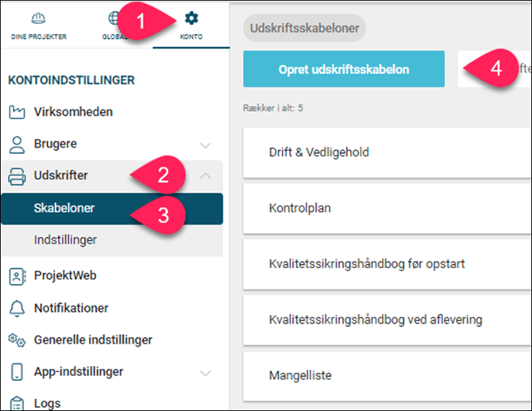532x411 pixels.
Task: Expand the App-indstillinger chevron
Action: [206, 372]
